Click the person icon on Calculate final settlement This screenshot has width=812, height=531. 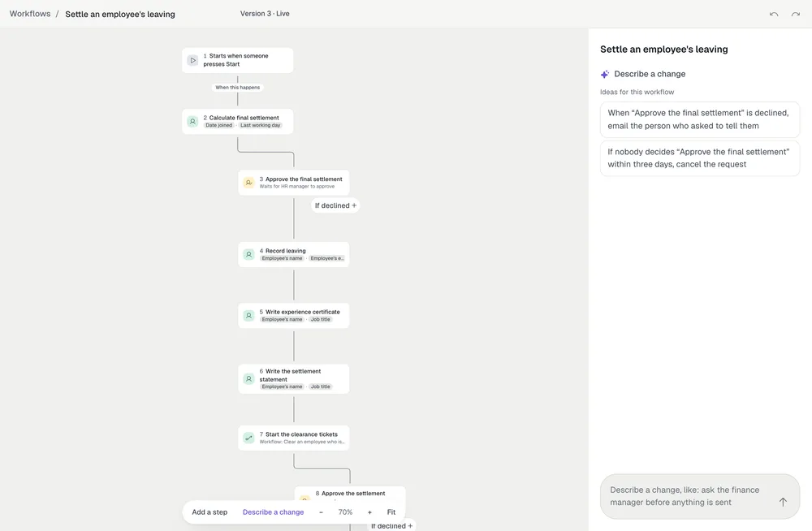point(192,122)
